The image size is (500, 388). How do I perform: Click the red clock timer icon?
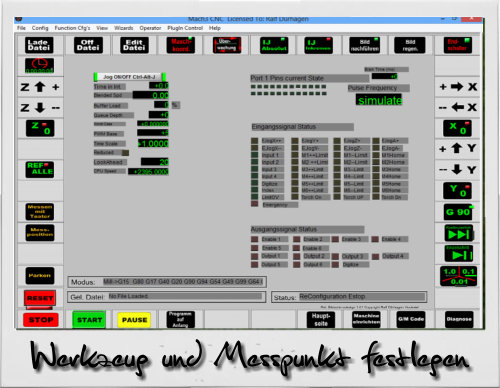point(39,66)
